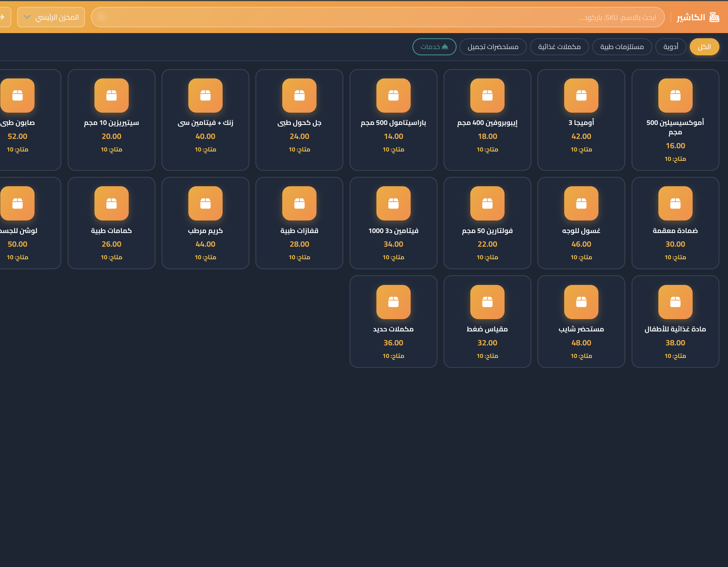This screenshot has width=728, height=567.
Task: Click the box icon of مستحضر شايب
Action: click(x=581, y=302)
